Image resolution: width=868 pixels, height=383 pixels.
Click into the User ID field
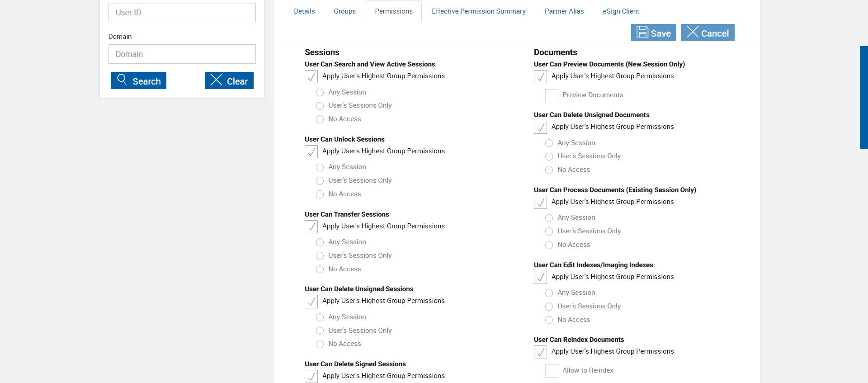click(182, 13)
